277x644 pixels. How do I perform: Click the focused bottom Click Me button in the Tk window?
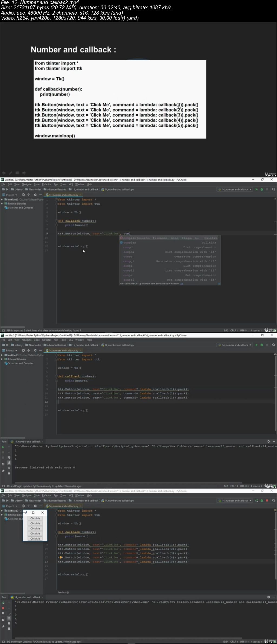pos(35,539)
